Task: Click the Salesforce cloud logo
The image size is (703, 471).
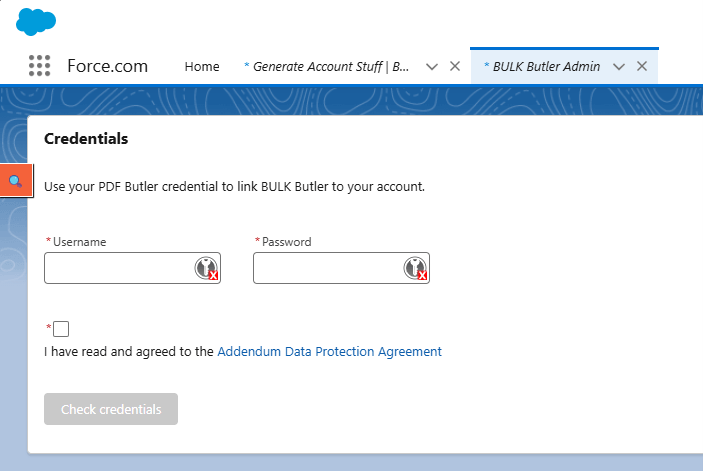Action: click(x=37, y=21)
